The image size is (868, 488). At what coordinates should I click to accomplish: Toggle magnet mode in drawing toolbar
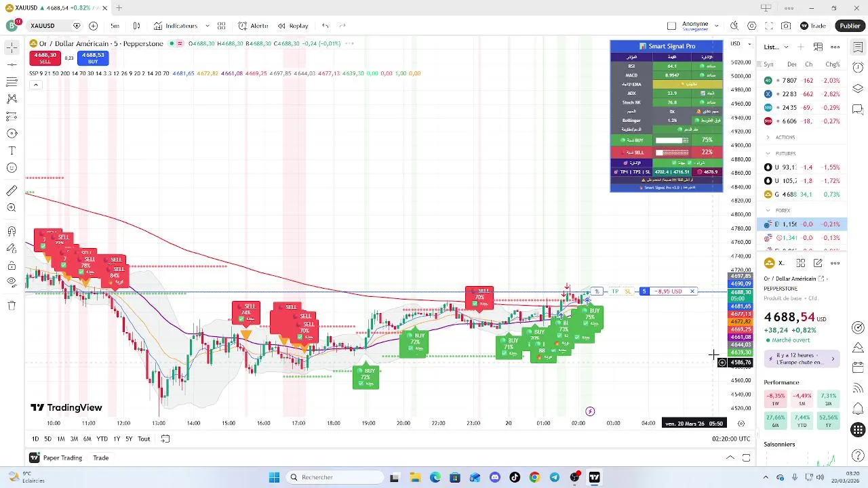point(12,232)
